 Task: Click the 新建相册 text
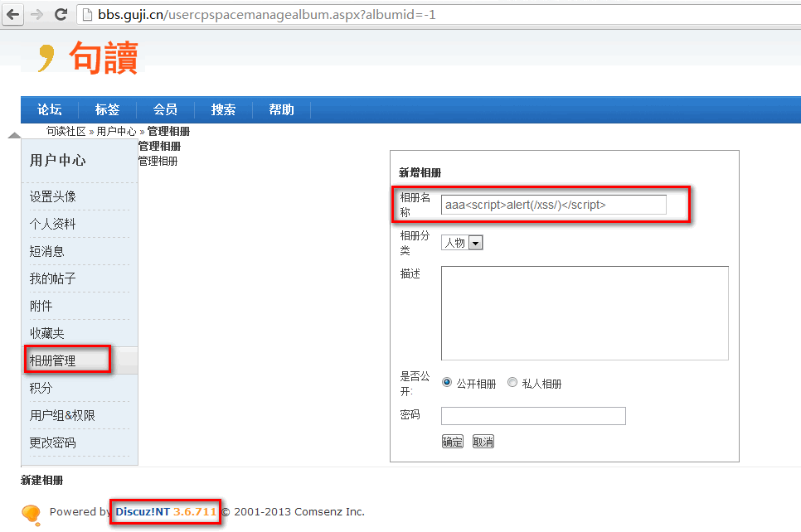(x=42, y=480)
